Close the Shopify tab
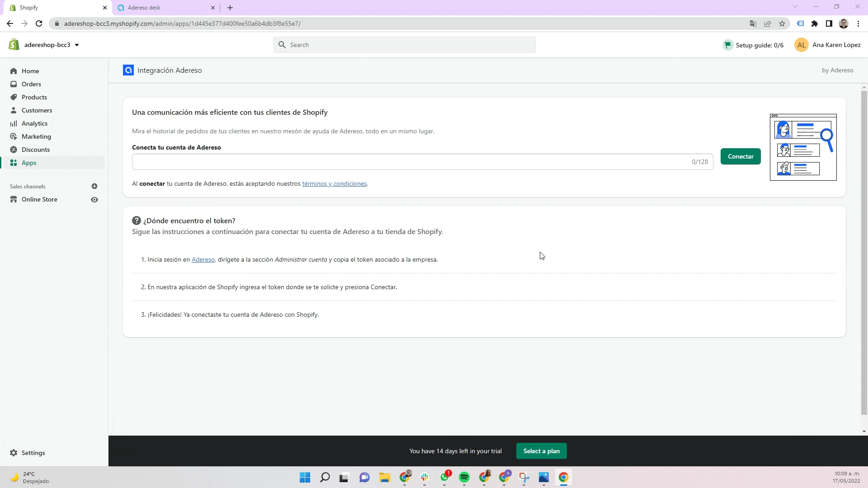Image resolution: width=868 pixels, height=488 pixels. [104, 8]
